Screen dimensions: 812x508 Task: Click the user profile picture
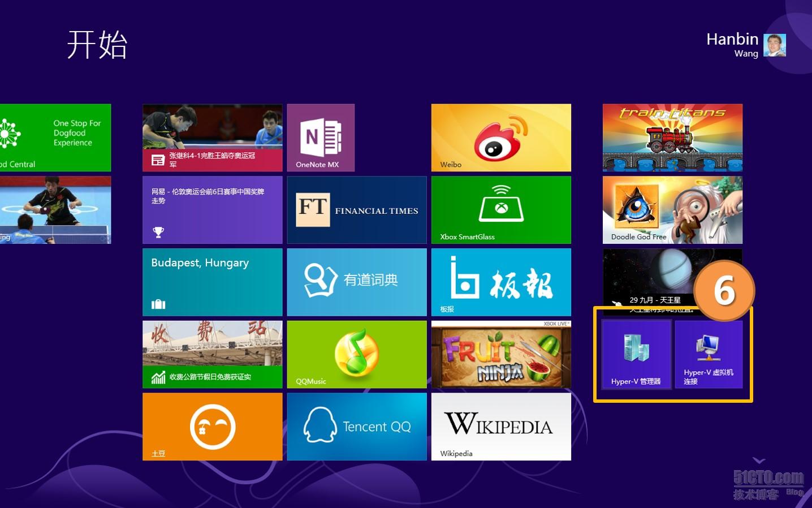click(x=775, y=45)
